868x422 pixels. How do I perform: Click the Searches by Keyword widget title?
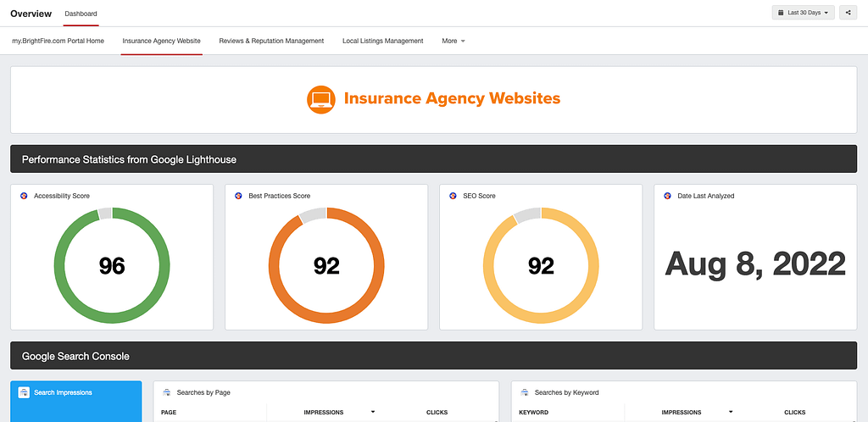(x=566, y=392)
